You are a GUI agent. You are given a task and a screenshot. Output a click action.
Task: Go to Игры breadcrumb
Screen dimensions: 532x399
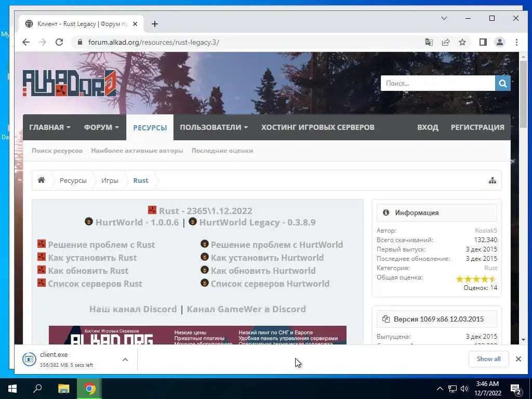110,180
